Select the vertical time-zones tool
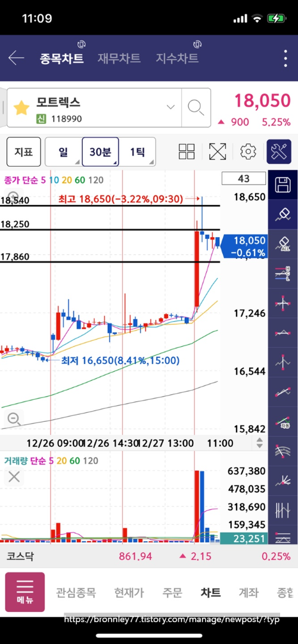 point(283,510)
